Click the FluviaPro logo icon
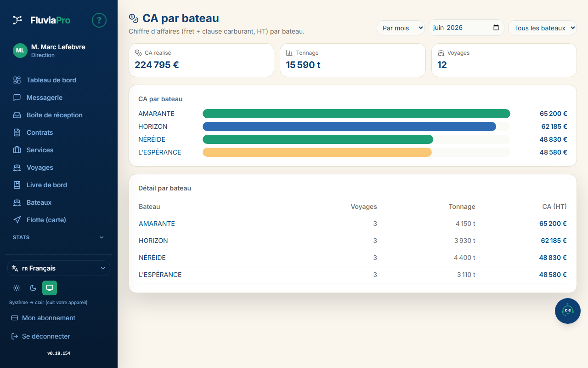 pos(17,20)
